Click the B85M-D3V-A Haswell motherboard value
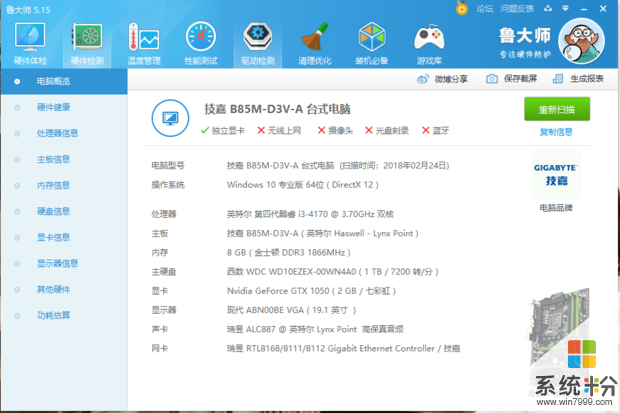Screen dimensions: 620x413 [323, 233]
